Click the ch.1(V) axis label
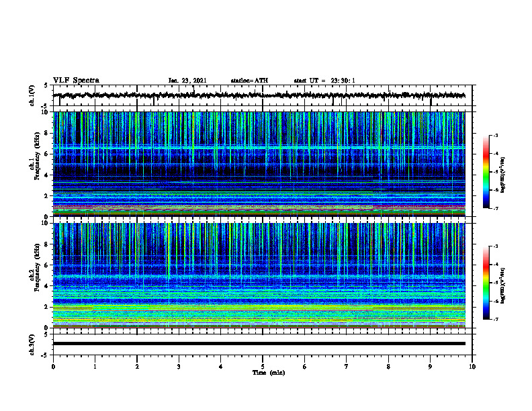 click(32, 95)
